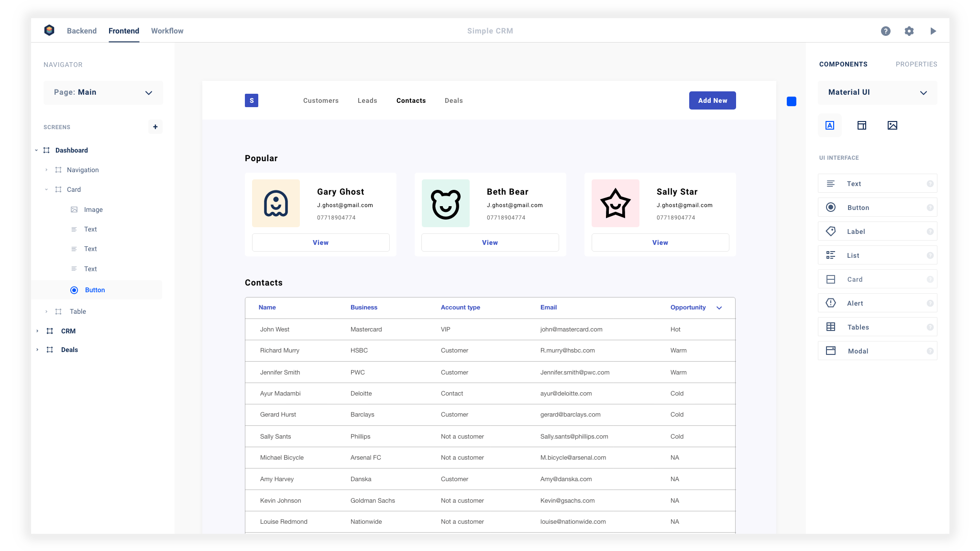Click the Alert component icon
Screen dimensions: 980x551
831,303
